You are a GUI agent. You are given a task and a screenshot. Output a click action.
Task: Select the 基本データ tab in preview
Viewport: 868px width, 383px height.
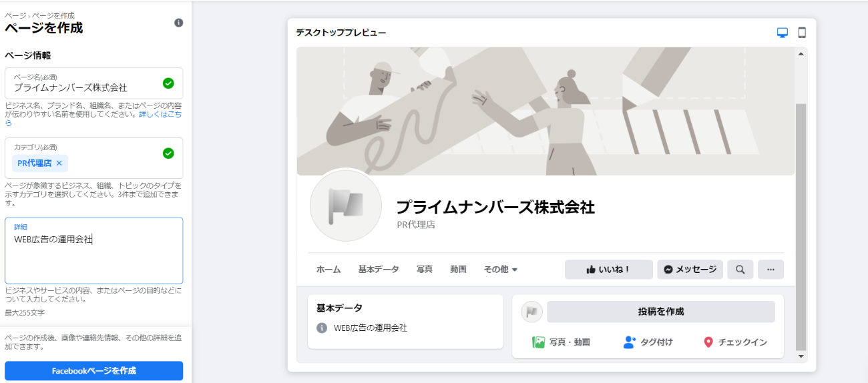click(x=379, y=270)
